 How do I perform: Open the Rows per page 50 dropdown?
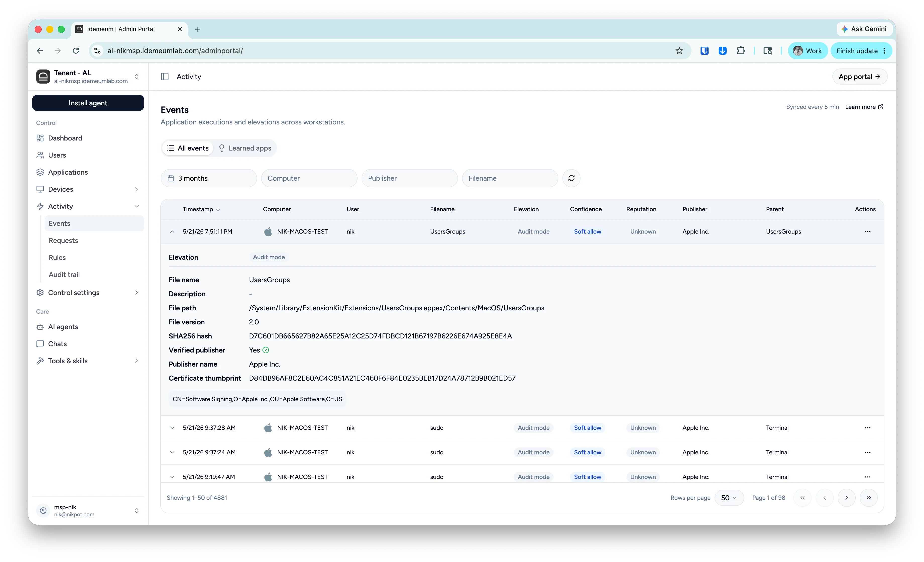click(729, 498)
